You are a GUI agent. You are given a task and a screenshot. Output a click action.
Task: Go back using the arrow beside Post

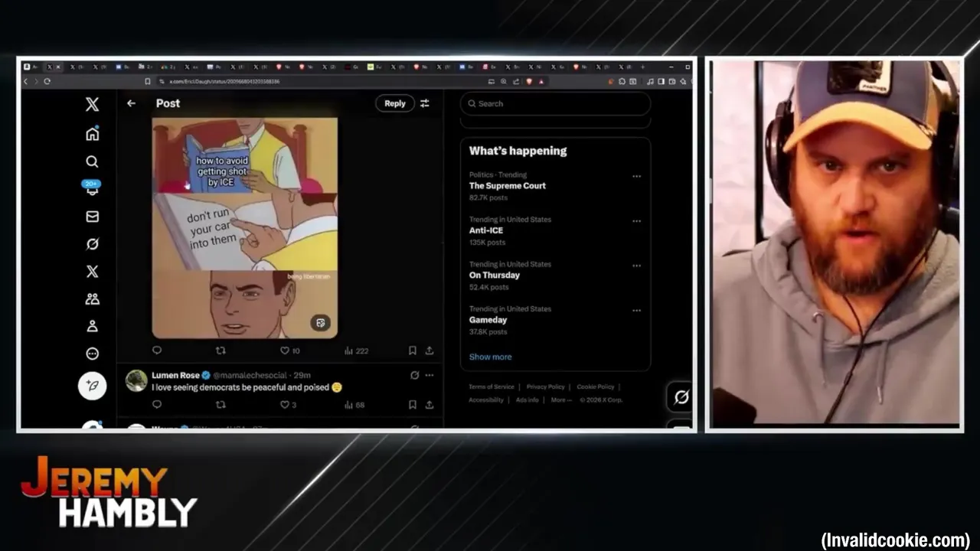click(131, 103)
